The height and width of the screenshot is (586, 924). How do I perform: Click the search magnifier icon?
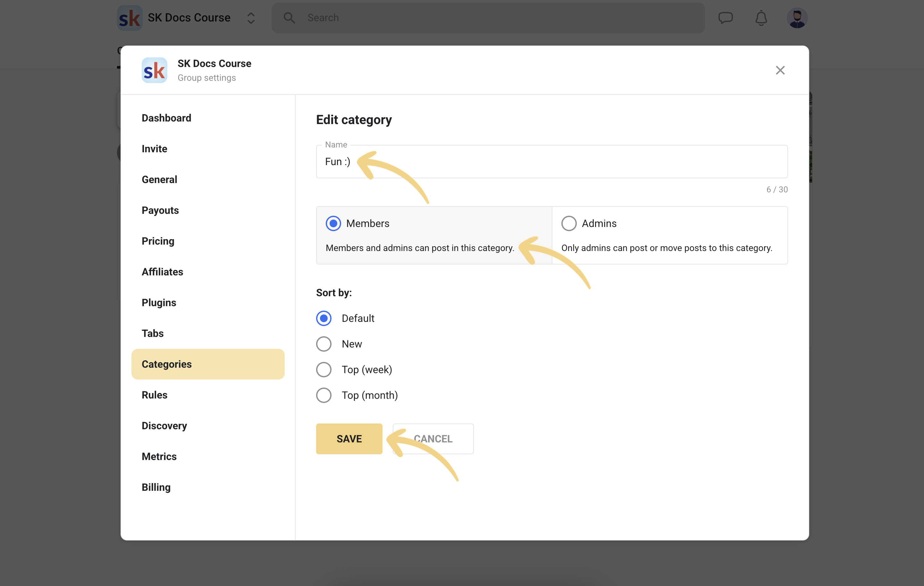[289, 18]
